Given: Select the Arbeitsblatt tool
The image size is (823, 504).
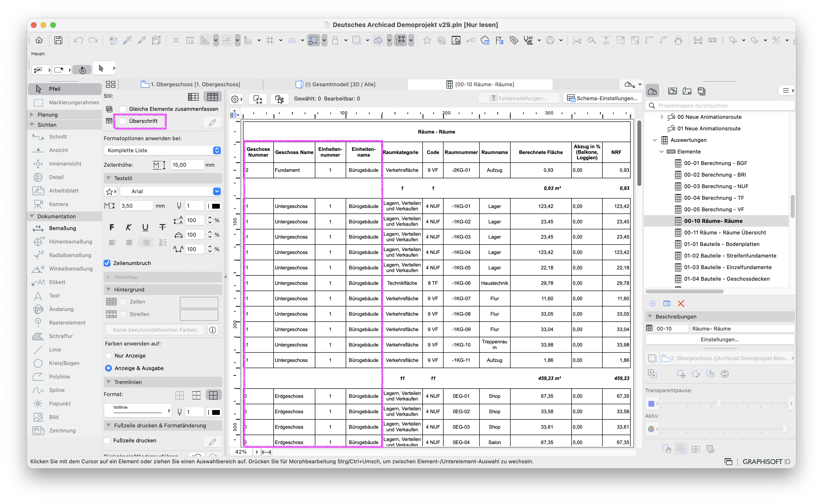Looking at the screenshot, I should (65, 191).
